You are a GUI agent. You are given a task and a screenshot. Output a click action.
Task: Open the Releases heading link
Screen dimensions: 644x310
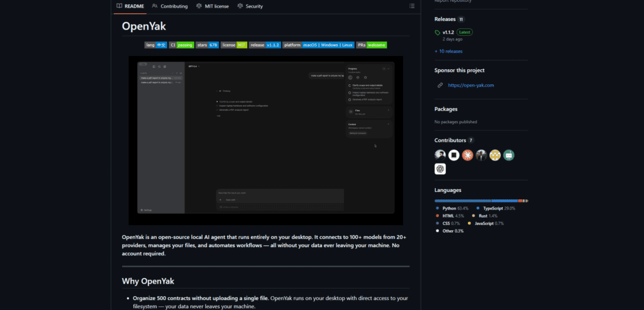[445, 19]
